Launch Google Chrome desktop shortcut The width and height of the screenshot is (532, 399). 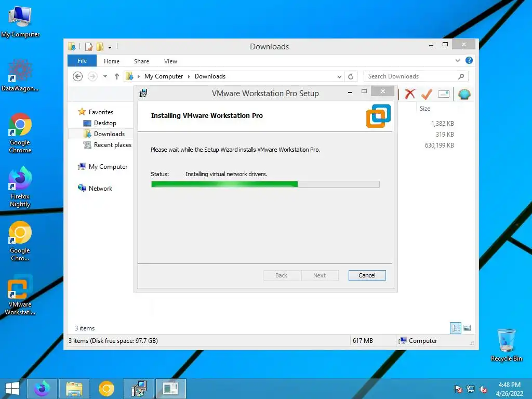pyautogui.click(x=20, y=132)
